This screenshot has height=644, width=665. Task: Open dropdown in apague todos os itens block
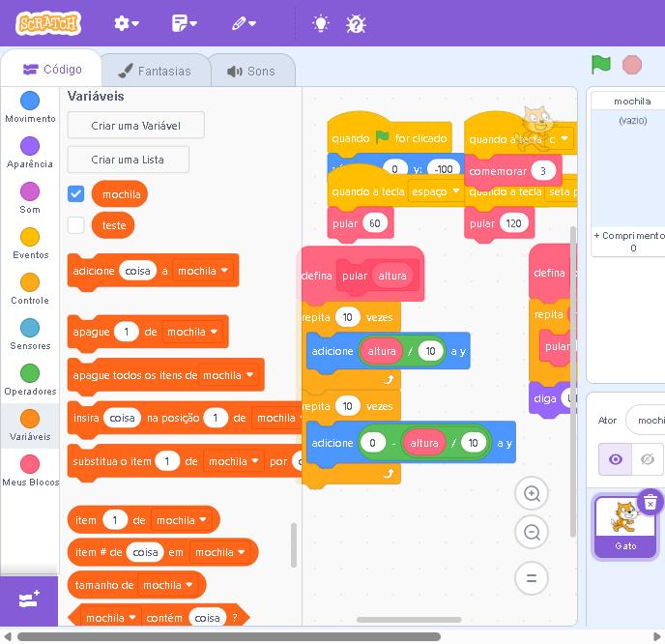coord(228,375)
